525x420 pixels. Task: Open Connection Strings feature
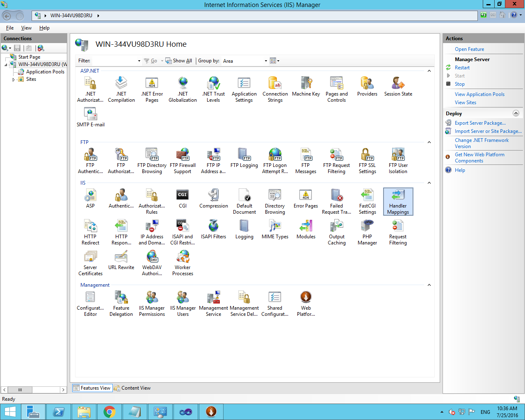275,89
